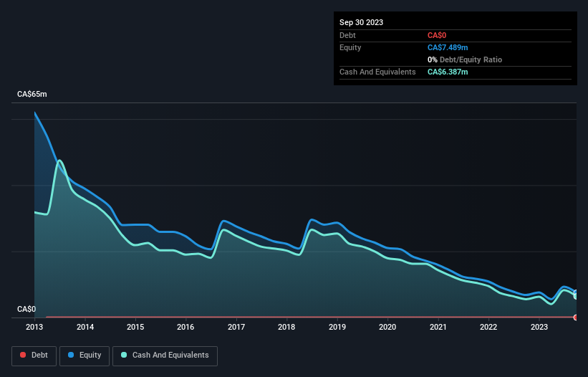
Task: Click the 2017 x-axis label
Action: 236,327
